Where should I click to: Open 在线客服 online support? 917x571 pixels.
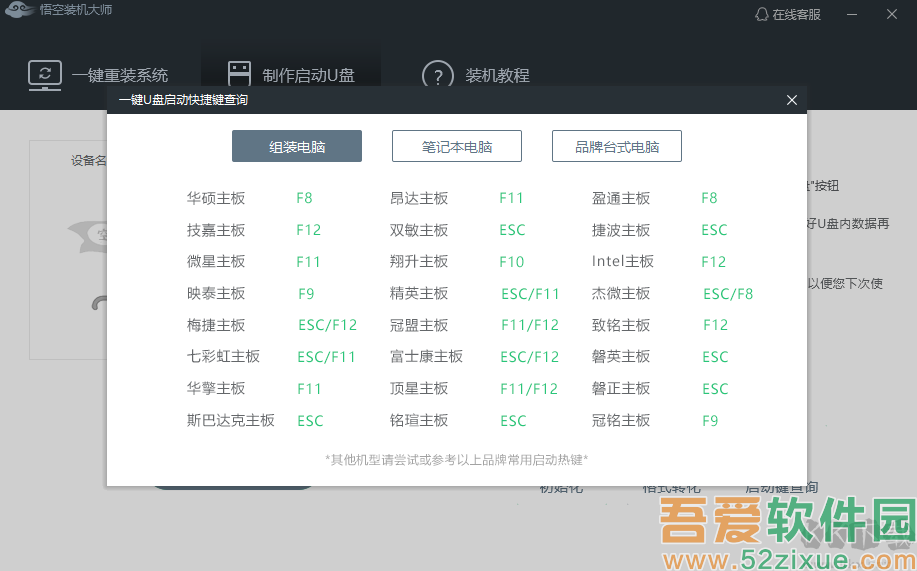[x=788, y=15]
